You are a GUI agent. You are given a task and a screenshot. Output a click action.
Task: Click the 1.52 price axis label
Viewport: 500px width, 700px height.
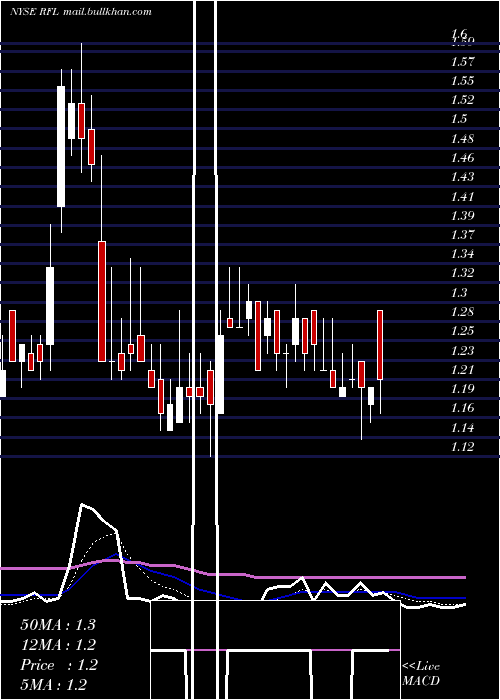click(462, 100)
